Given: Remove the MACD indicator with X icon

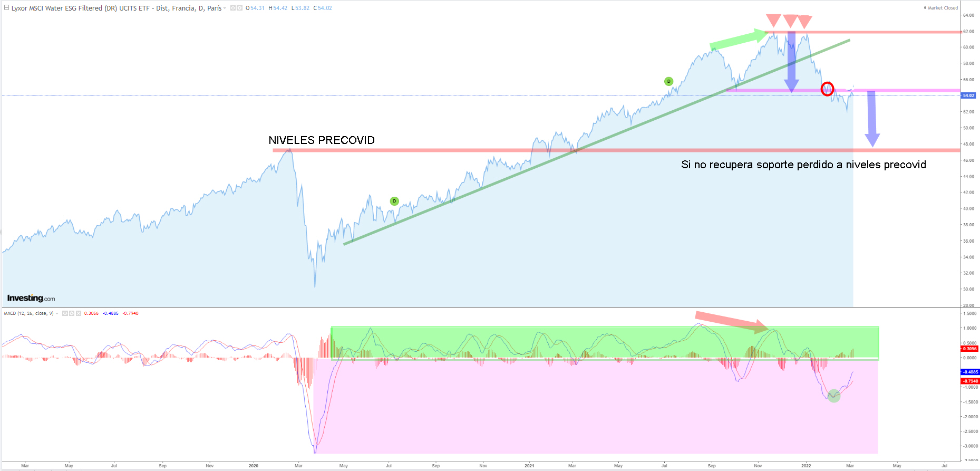Looking at the screenshot, I should pos(79,313).
